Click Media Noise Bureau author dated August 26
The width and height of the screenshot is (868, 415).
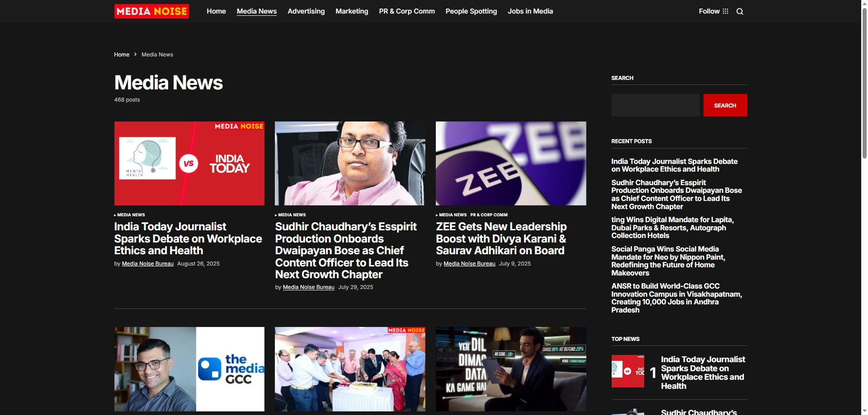pyautogui.click(x=148, y=264)
